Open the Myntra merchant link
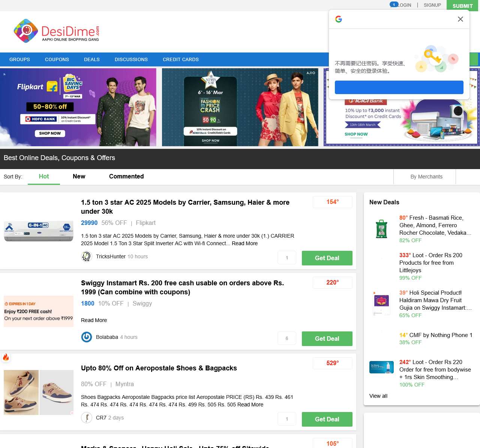Screen dimensions: 480x448 (124, 384)
